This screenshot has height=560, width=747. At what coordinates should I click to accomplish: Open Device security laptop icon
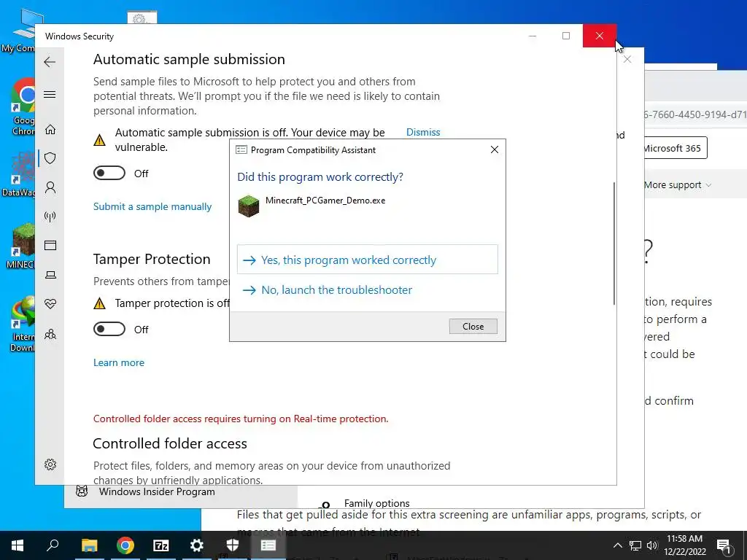50,275
